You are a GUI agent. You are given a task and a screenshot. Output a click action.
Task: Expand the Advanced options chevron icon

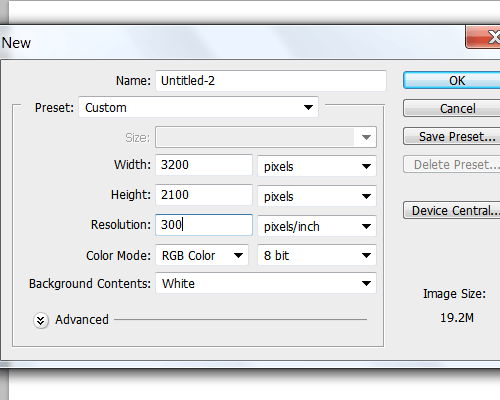point(41,320)
